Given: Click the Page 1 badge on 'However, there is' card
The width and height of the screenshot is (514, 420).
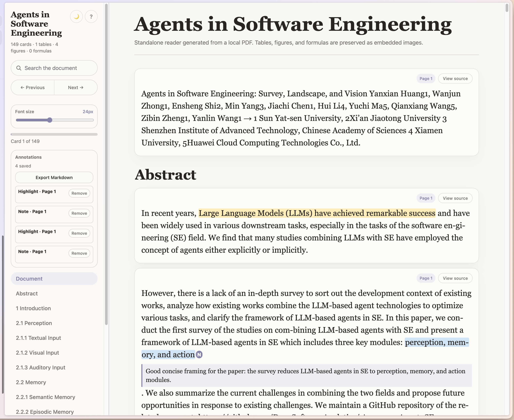Looking at the screenshot, I should (426, 278).
